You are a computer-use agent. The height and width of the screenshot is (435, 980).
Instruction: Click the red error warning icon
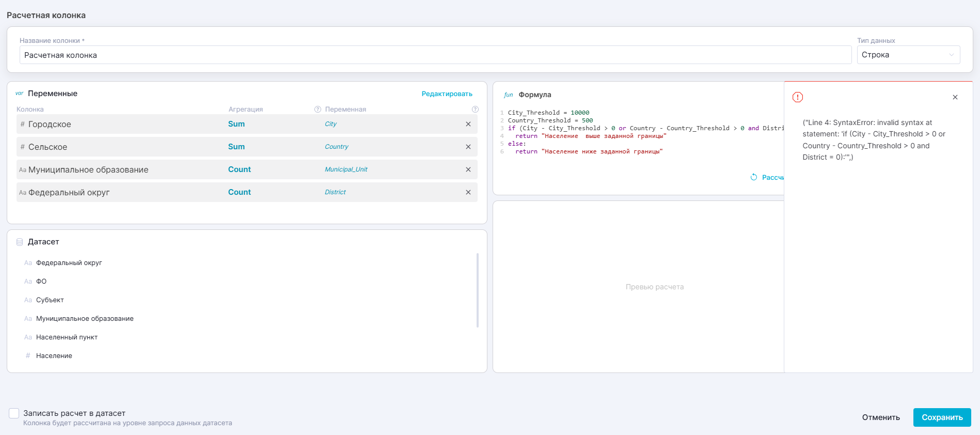coord(797,97)
